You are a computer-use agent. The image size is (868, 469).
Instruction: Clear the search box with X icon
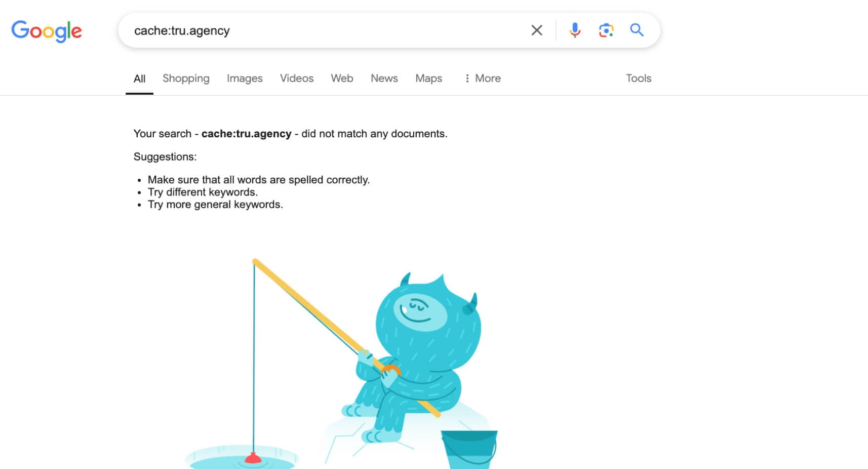click(x=537, y=30)
